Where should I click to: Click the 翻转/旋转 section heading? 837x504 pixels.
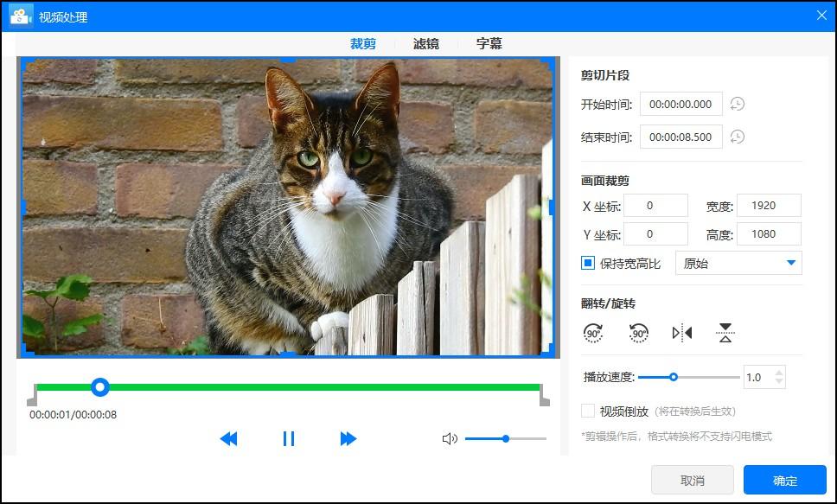point(608,303)
